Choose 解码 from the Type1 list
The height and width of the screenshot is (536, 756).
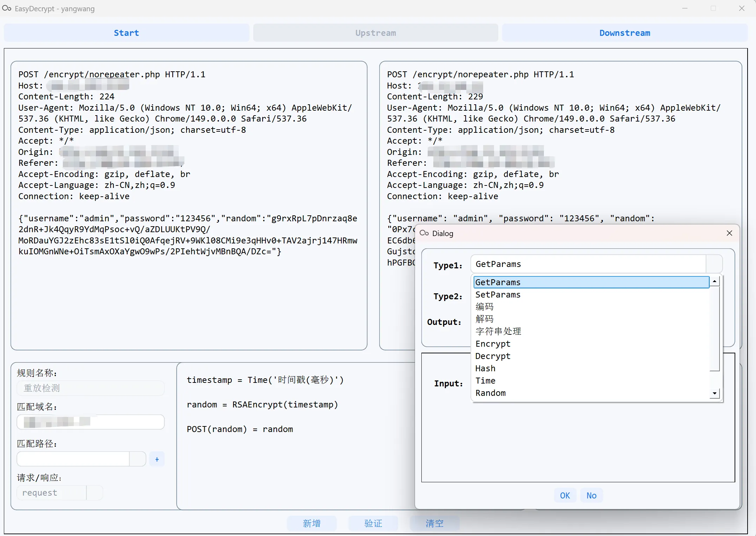tap(591, 319)
